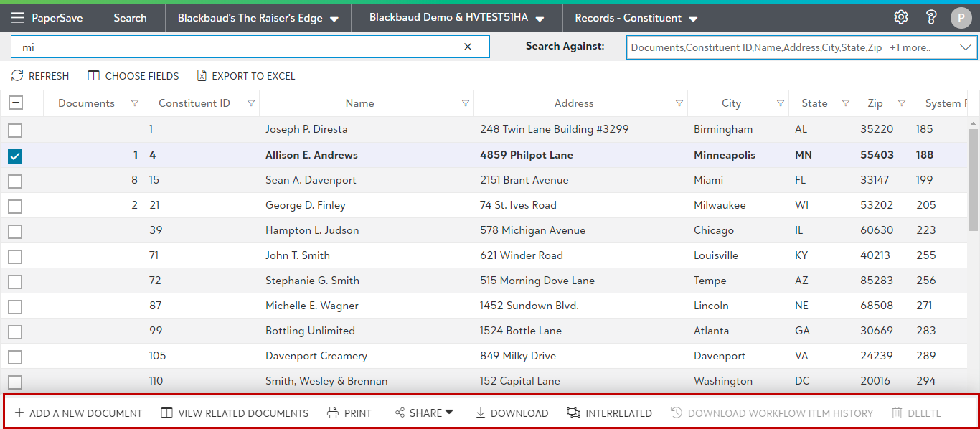Open the Search tab

(x=130, y=18)
